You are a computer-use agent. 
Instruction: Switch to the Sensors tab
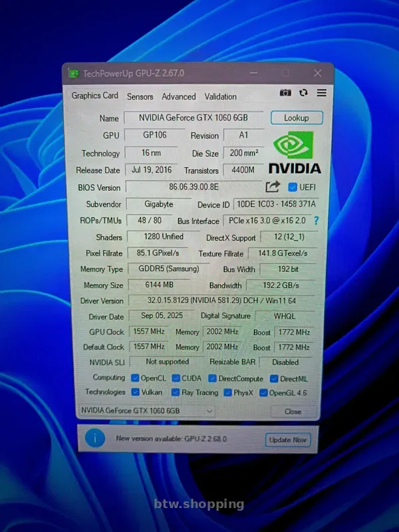[140, 96]
